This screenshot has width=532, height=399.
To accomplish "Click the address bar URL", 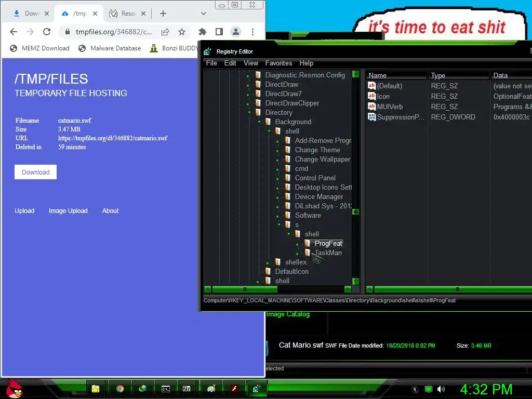I will click(x=114, y=32).
